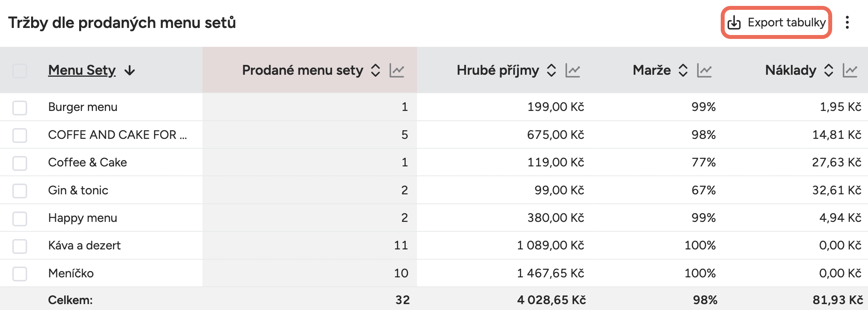Toggle the select-all checkbox in the table header
The height and width of the screenshot is (310, 868).
tap(20, 70)
